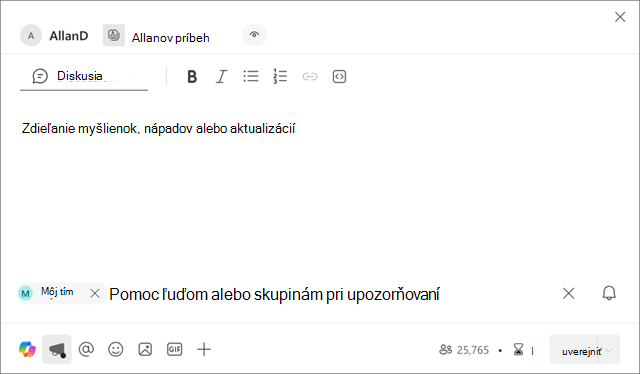The width and height of the screenshot is (640, 374).
Task: Open more options with the plus icon
Action: [204, 350]
